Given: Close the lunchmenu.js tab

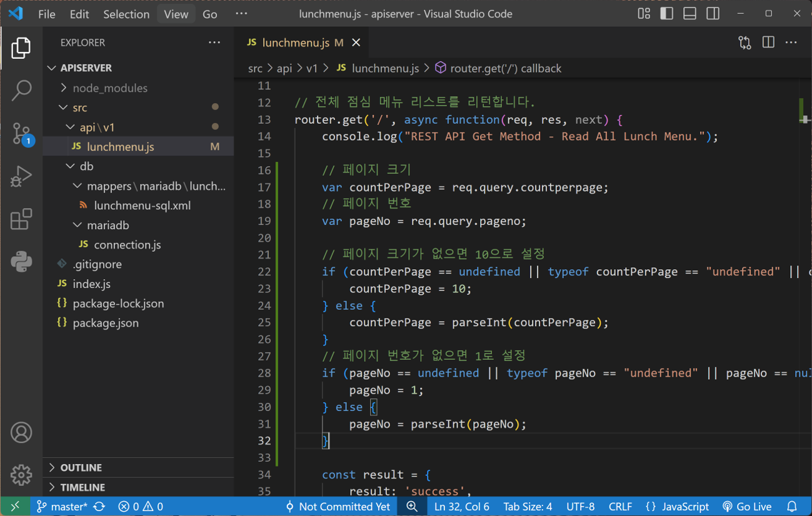Looking at the screenshot, I should point(356,42).
